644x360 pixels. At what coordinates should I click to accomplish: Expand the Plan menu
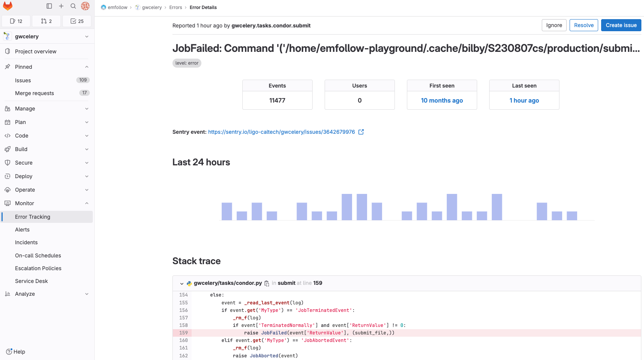click(x=47, y=122)
